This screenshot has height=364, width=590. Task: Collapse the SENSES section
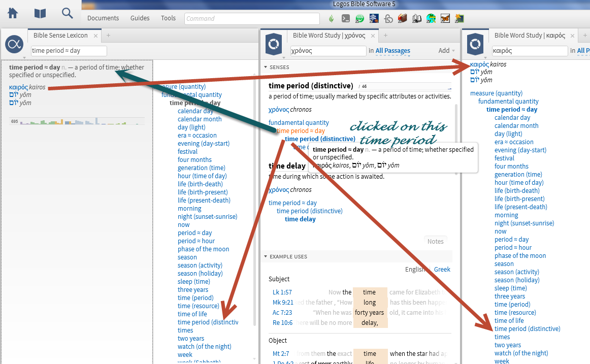tap(266, 68)
